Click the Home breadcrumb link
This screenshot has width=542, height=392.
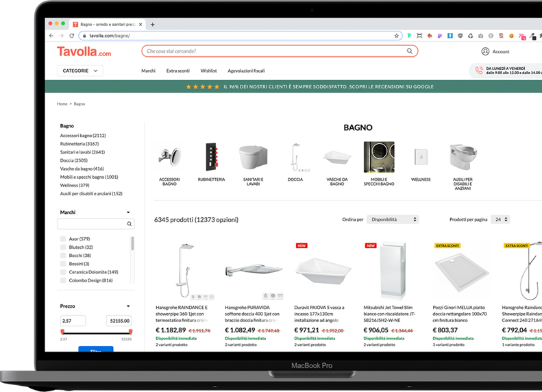click(x=62, y=103)
